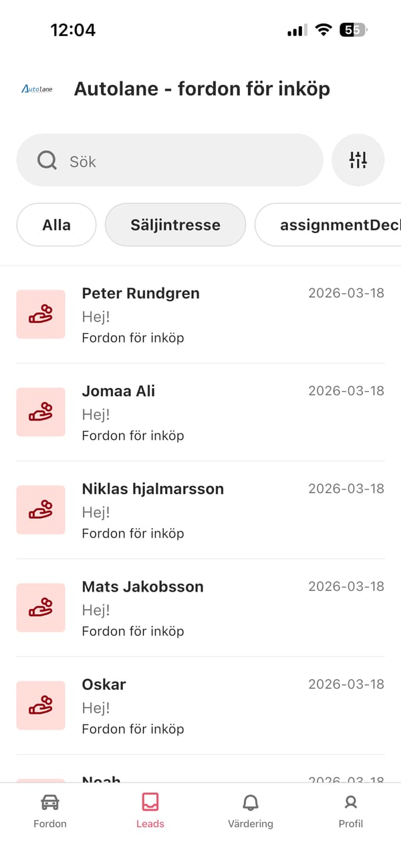Tap the Autolane logo in the header

[x=37, y=88]
